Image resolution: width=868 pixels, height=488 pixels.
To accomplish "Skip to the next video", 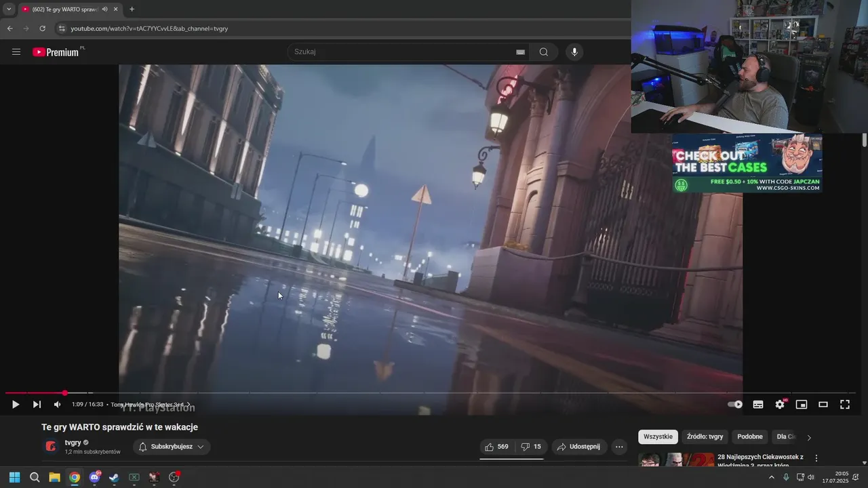I will [37, 405].
